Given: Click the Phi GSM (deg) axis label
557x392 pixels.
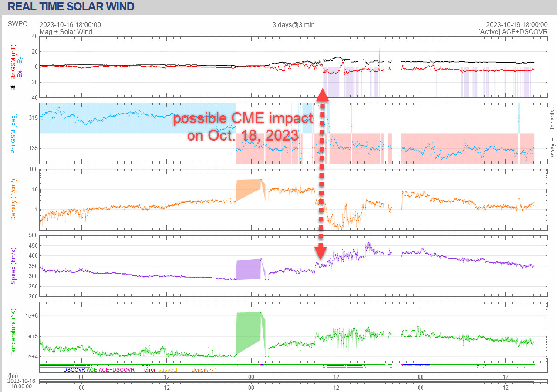Looking at the screenshot, I should point(13,133).
